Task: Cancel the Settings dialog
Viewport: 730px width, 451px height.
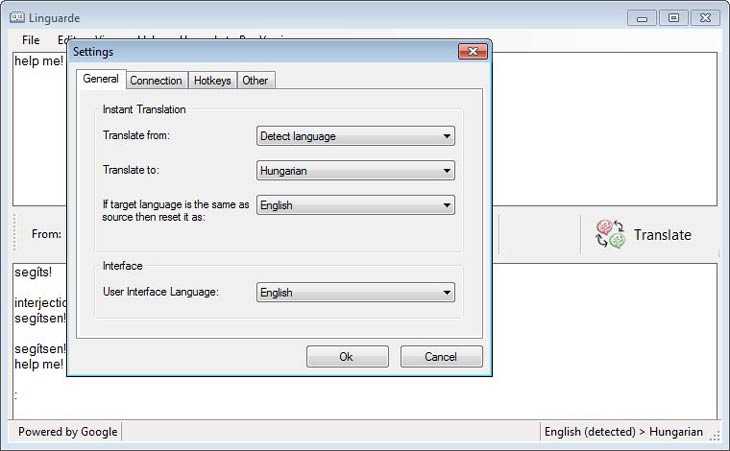Action: pos(441,357)
